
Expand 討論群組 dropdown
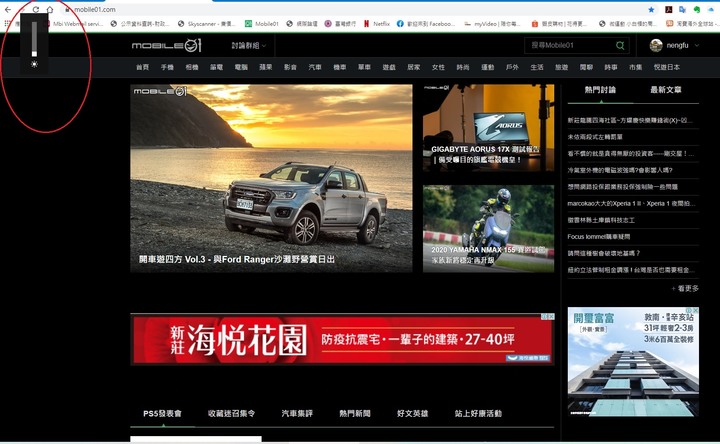tap(249, 45)
